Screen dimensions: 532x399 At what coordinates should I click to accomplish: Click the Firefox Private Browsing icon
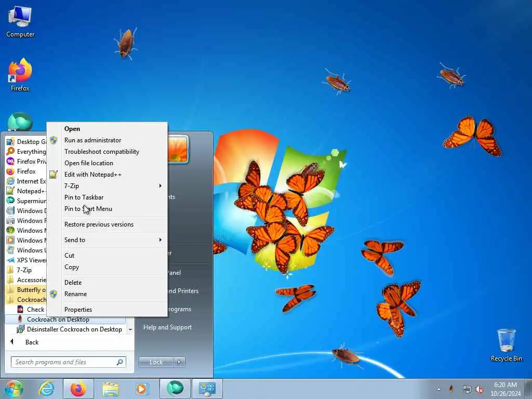10,161
